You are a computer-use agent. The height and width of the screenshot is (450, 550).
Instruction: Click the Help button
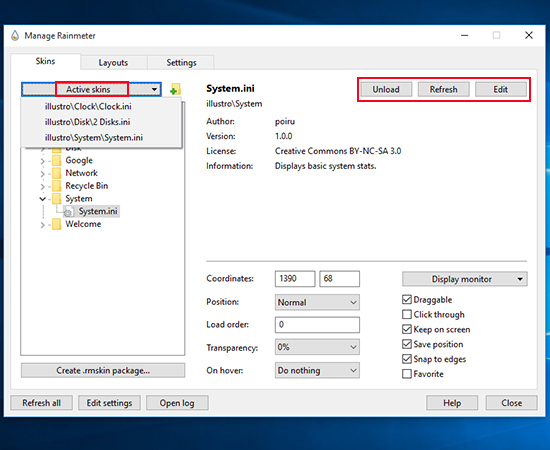[452, 403]
